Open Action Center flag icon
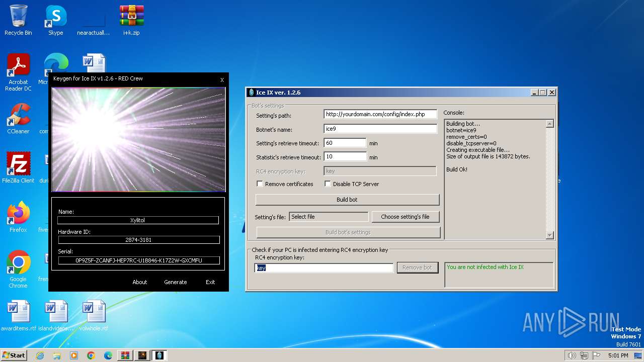This screenshot has height=362, width=644. 596,355
